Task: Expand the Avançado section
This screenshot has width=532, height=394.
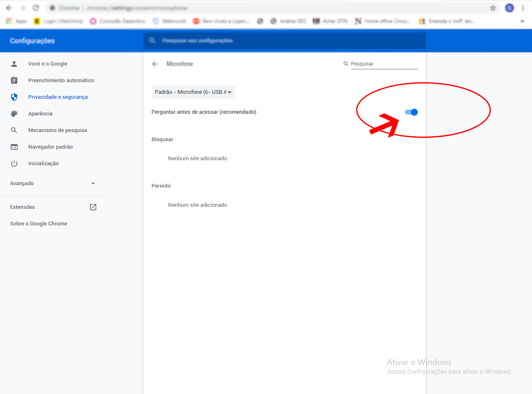Action: (x=52, y=184)
